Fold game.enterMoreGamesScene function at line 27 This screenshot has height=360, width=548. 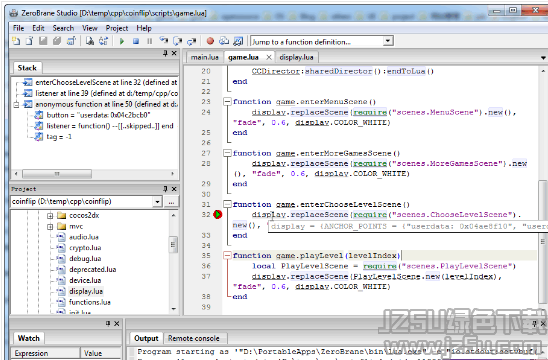227,153
